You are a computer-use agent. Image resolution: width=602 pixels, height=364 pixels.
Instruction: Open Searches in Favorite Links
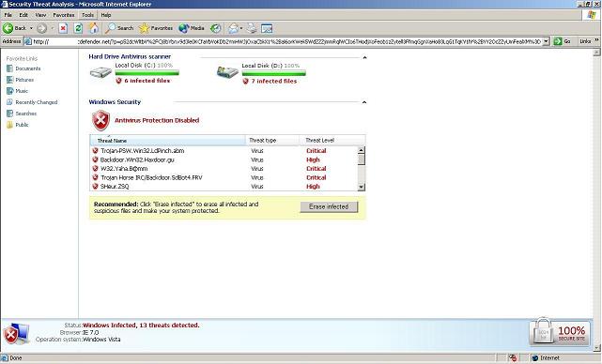pos(22,114)
